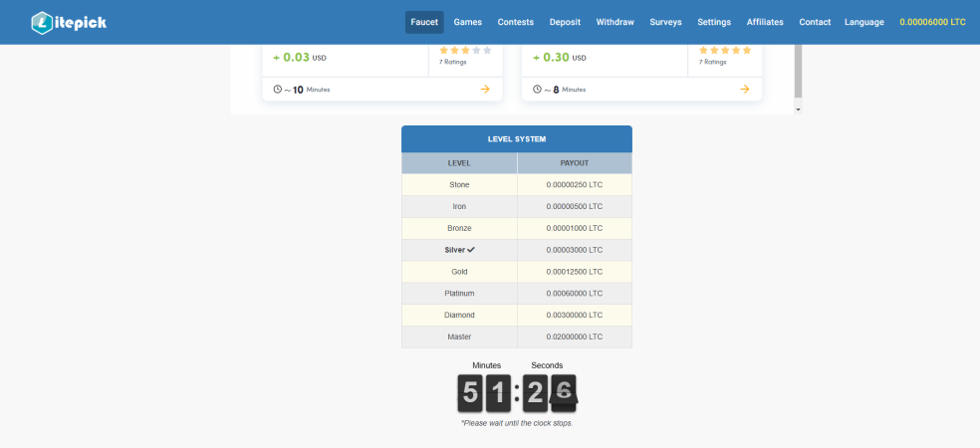980x448 pixels.
Task: Visit the Affiliates page
Action: (x=765, y=22)
